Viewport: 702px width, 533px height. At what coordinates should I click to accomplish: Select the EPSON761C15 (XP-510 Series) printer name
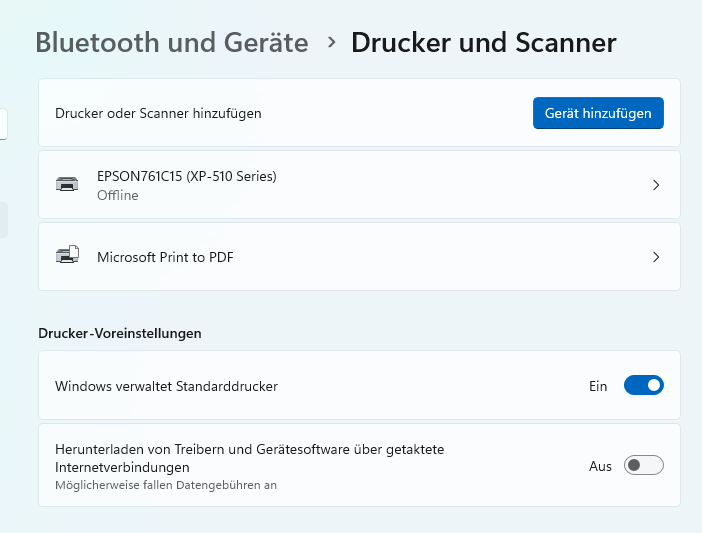pos(186,176)
